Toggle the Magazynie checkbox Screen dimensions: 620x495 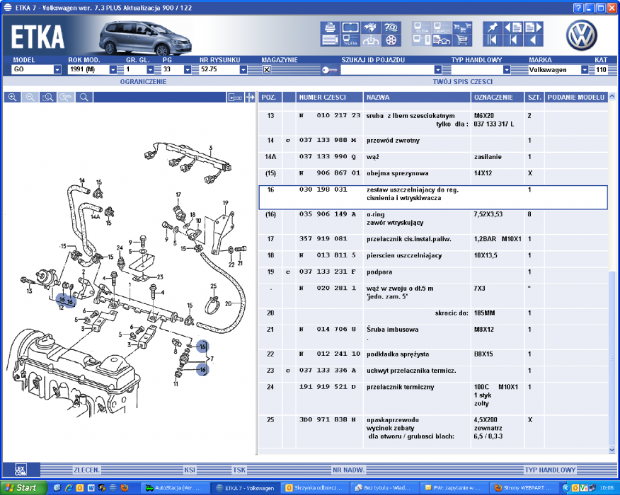266,70
